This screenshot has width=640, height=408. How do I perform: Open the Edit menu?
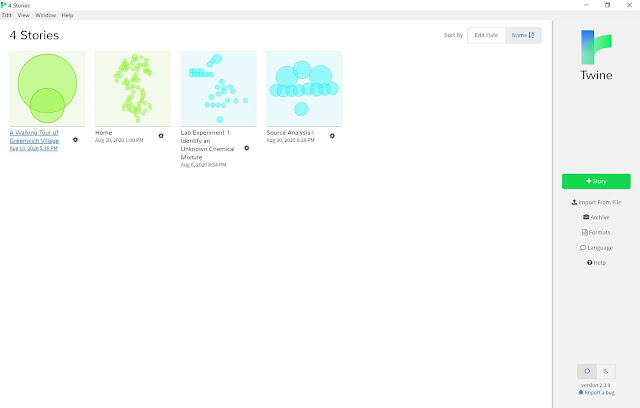(x=7, y=15)
